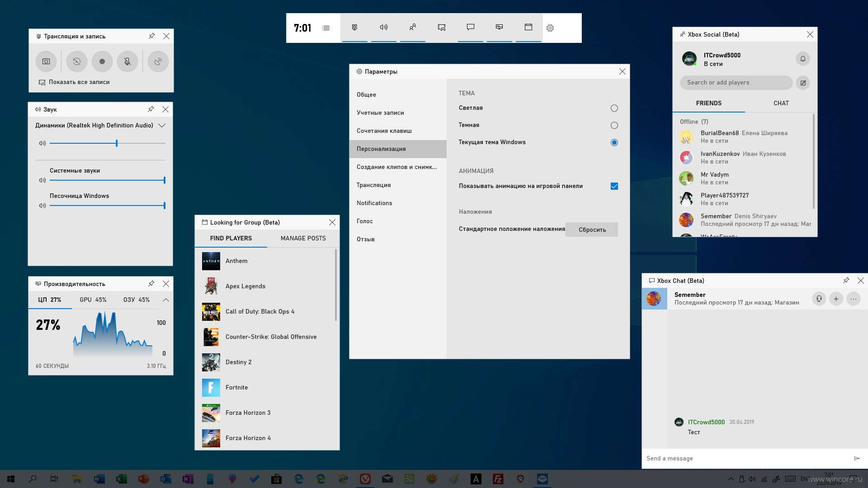
Task: Take a screenshot with the camera icon
Action: coord(46,61)
